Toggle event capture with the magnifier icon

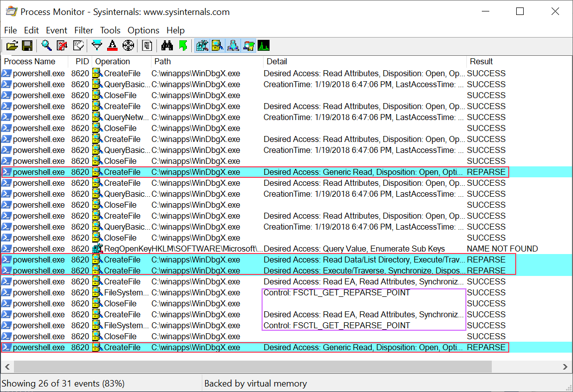click(46, 46)
